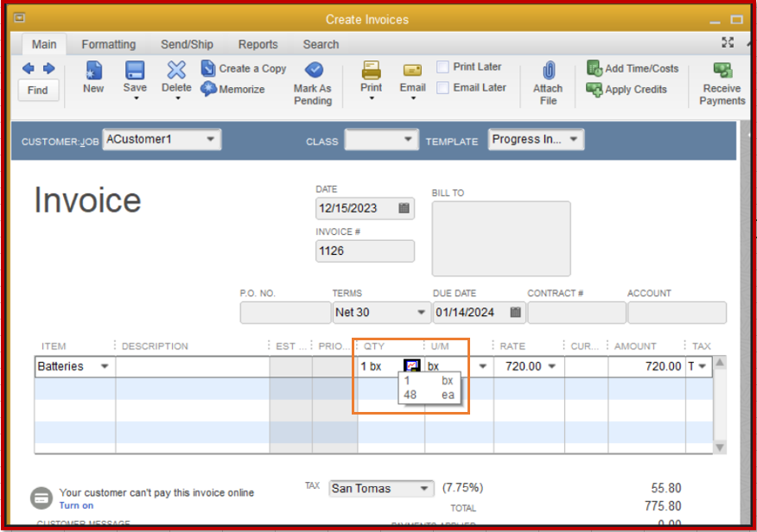Click the quantity available icon in QTY cell

(x=412, y=366)
